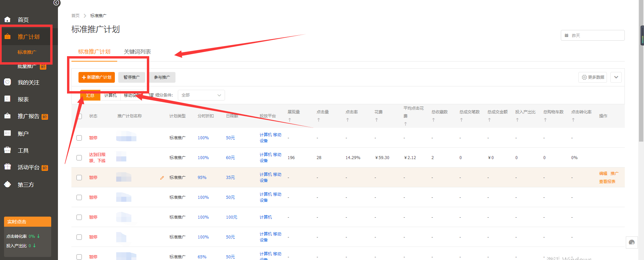The width and height of the screenshot is (644, 260).
Task: Click the 第三方 sidebar icon
Action: pos(7,184)
